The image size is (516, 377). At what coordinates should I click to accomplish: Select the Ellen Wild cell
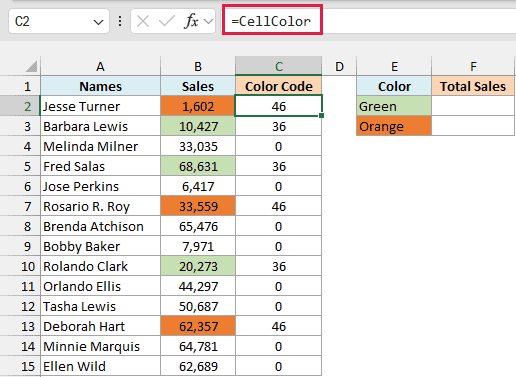(x=100, y=366)
